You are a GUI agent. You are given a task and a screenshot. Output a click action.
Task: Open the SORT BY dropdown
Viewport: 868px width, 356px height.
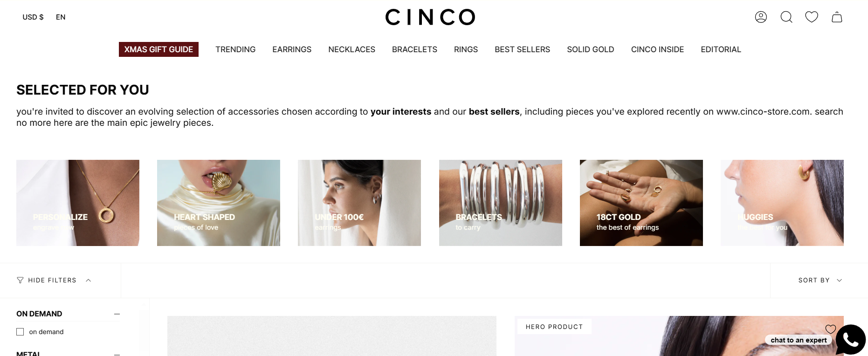pyautogui.click(x=820, y=280)
